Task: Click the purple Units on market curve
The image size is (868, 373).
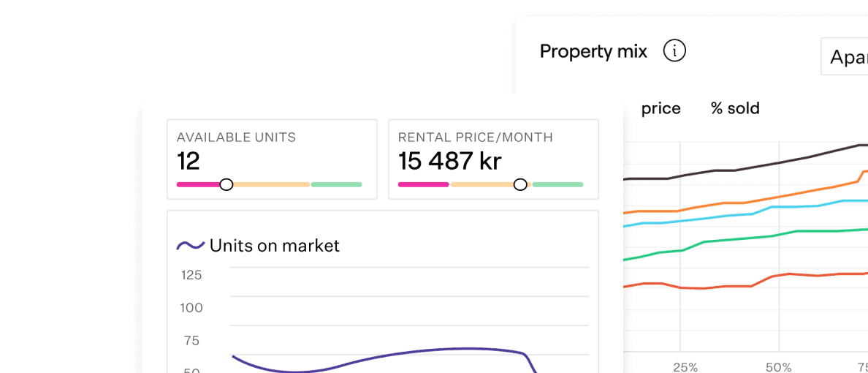Action: (409, 352)
